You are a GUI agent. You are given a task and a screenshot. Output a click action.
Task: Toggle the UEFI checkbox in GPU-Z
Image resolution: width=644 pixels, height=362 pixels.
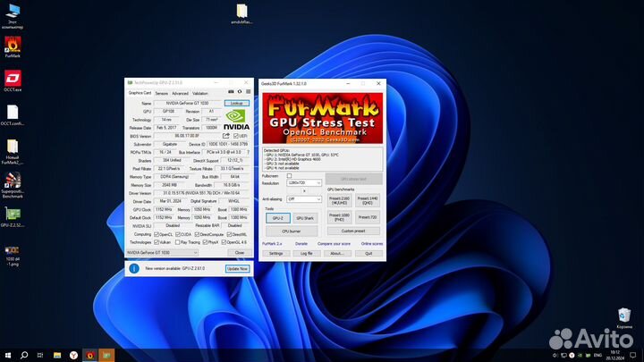236,136
